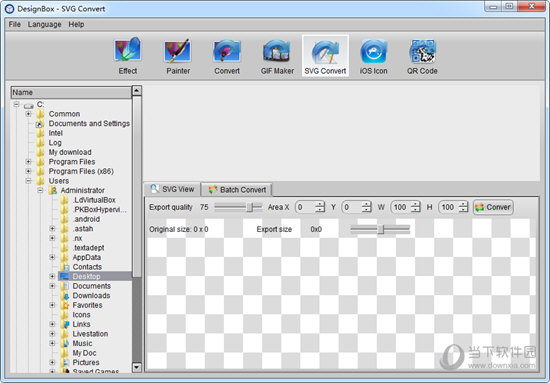
Task: Click the Documents and Settings shortcut icon
Action: tap(40, 123)
